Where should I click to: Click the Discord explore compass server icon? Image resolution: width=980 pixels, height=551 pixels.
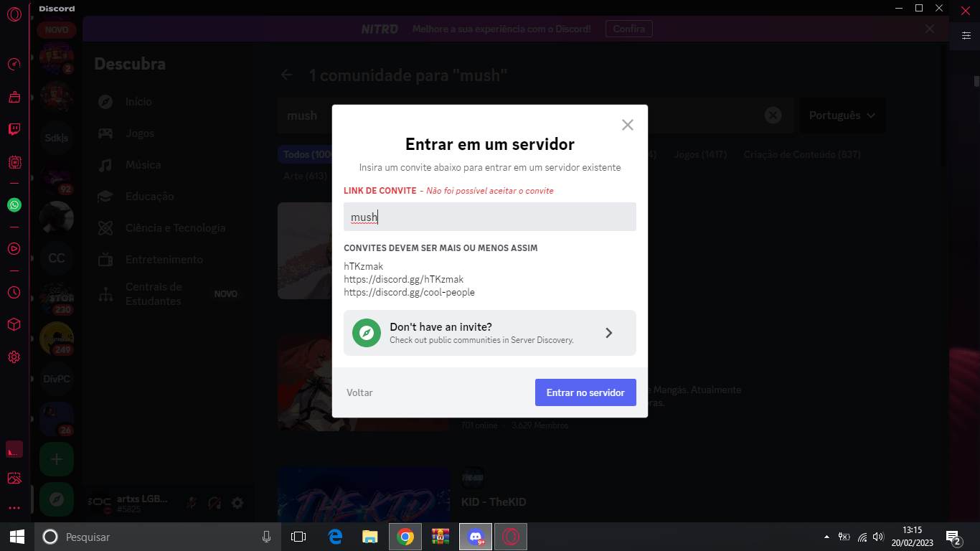pos(57,499)
